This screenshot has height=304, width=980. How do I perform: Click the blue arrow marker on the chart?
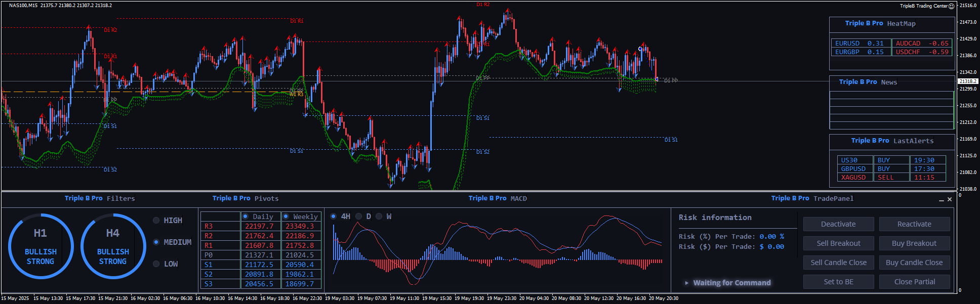click(x=640, y=49)
